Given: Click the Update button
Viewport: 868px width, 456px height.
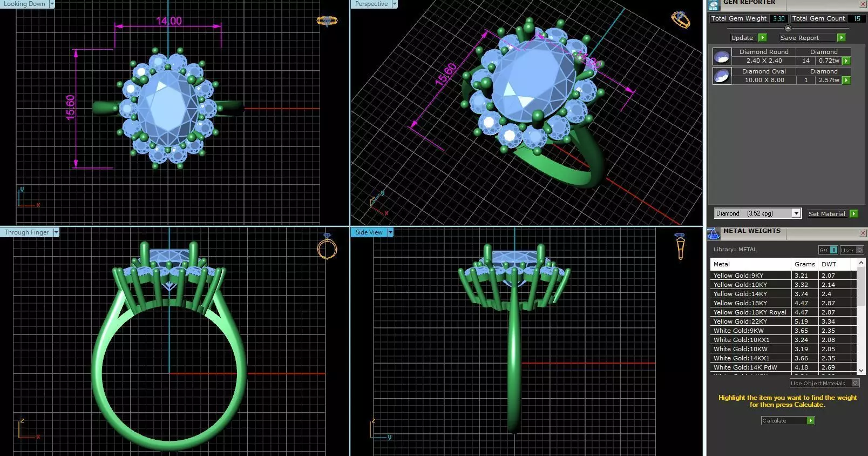Looking at the screenshot, I should point(748,38).
